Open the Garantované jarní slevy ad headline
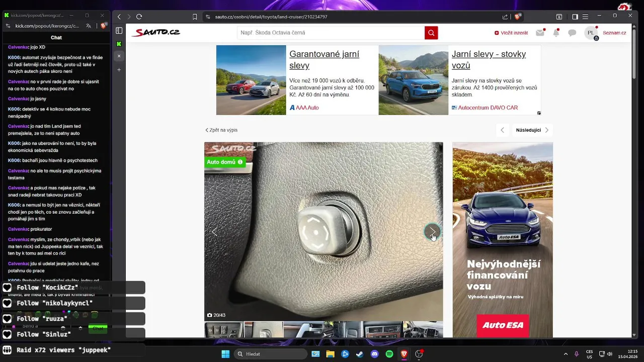644x362 pixels. [x=325, y=59]
